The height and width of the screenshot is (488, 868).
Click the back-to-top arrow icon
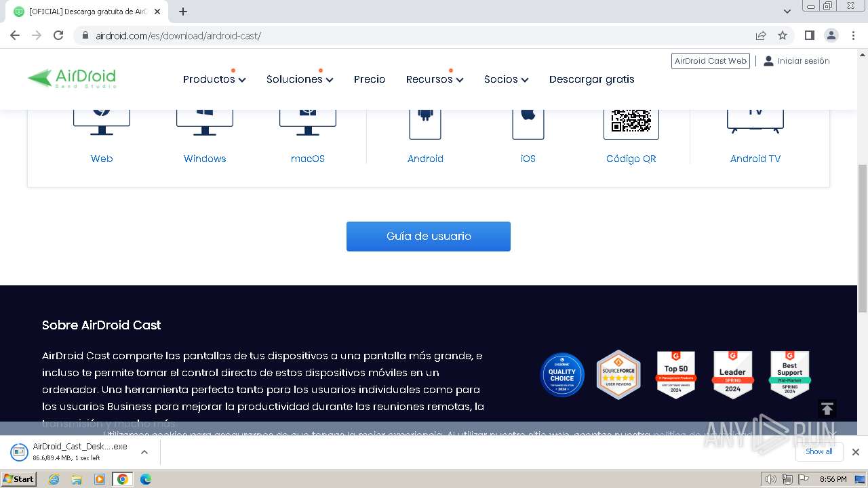pos(827,409)
